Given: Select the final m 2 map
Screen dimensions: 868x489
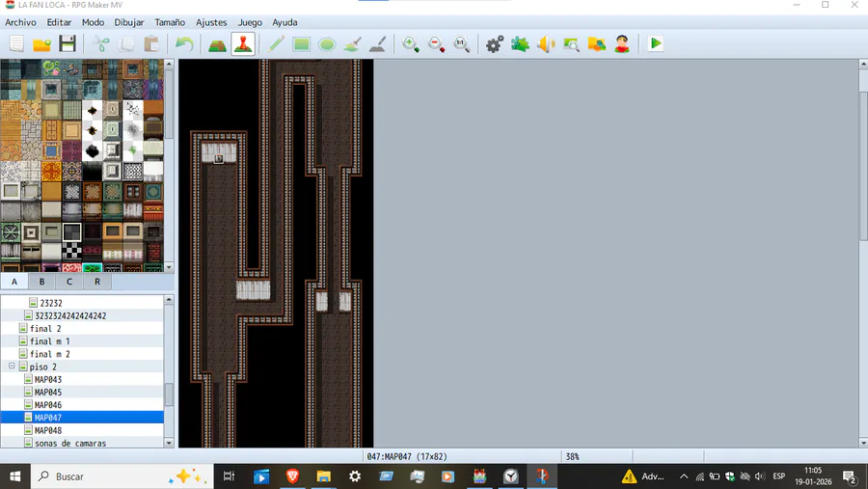Looking at the screenshot, I should (x=50, y=354).
